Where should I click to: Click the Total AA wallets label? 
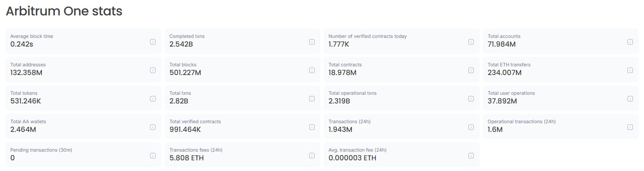(28, 122)
